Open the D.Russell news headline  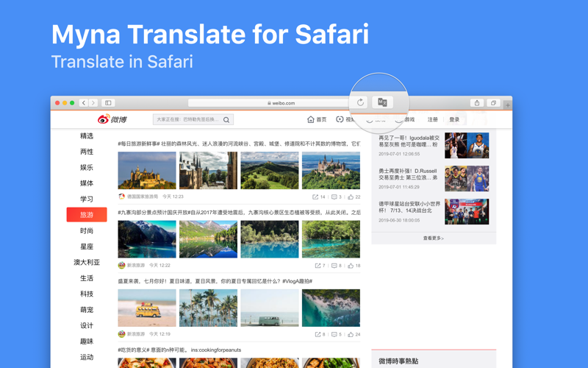tap(408, 174)
